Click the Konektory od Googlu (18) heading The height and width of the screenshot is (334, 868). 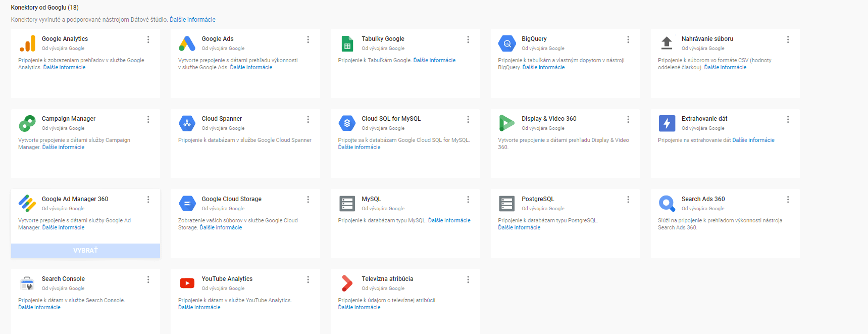(x=44, y=8)
